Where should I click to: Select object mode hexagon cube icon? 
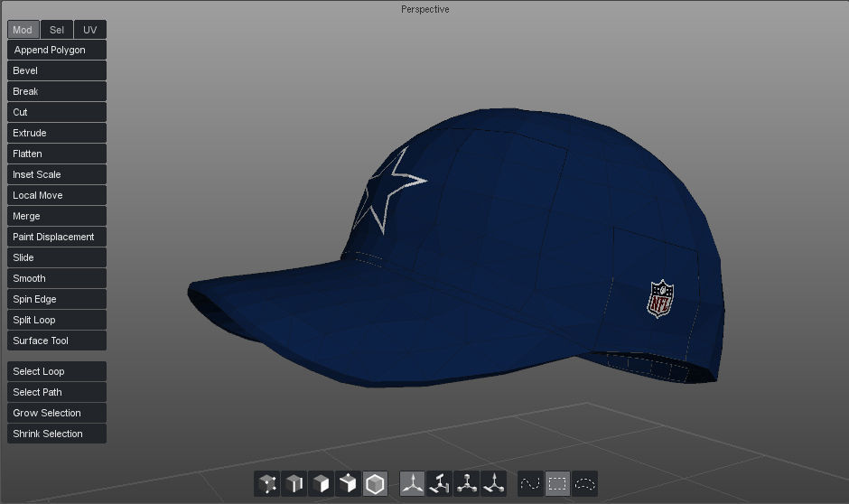coord(375,483)
